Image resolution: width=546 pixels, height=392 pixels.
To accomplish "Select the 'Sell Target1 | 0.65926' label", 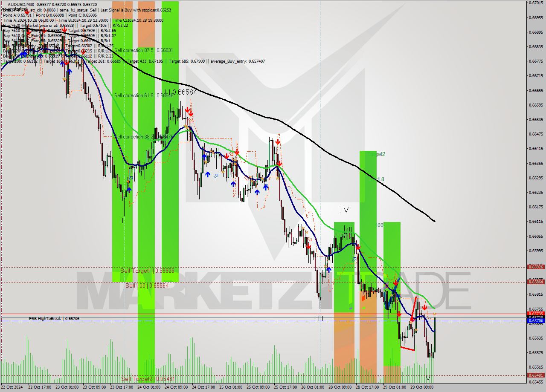I will [147, 271].
